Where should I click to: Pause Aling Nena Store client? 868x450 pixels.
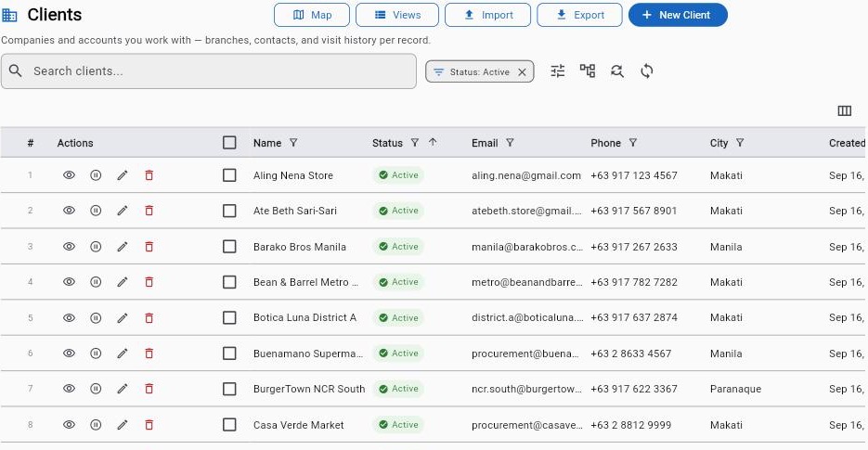pyautogui.click(x=96, y=175)
